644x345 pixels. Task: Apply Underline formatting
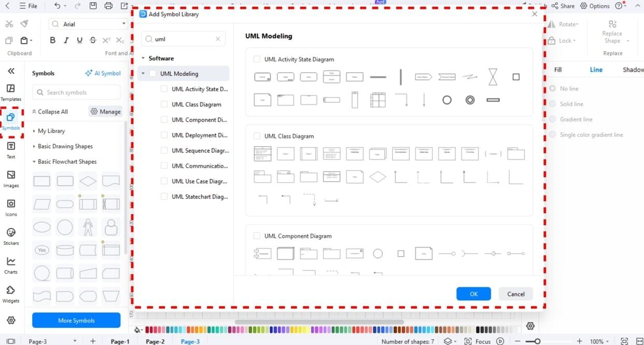click(79, 40)
